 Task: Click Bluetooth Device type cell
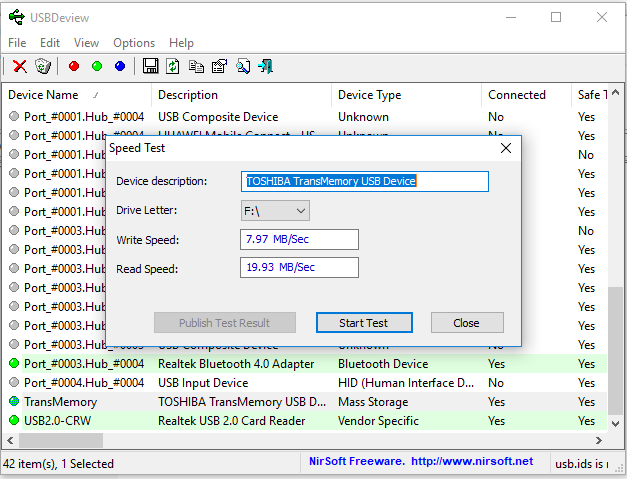pyautogui.click(x=383, y=364)
